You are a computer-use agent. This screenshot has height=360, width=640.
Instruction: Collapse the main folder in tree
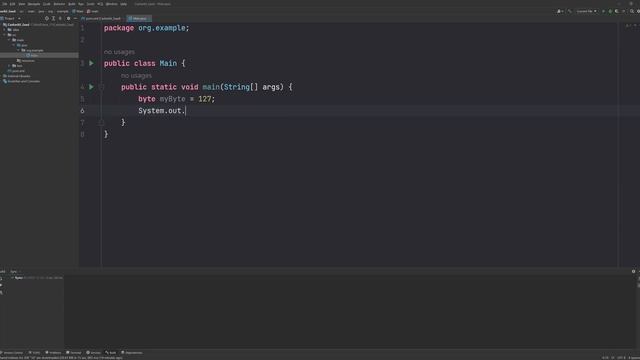[9, 40]
